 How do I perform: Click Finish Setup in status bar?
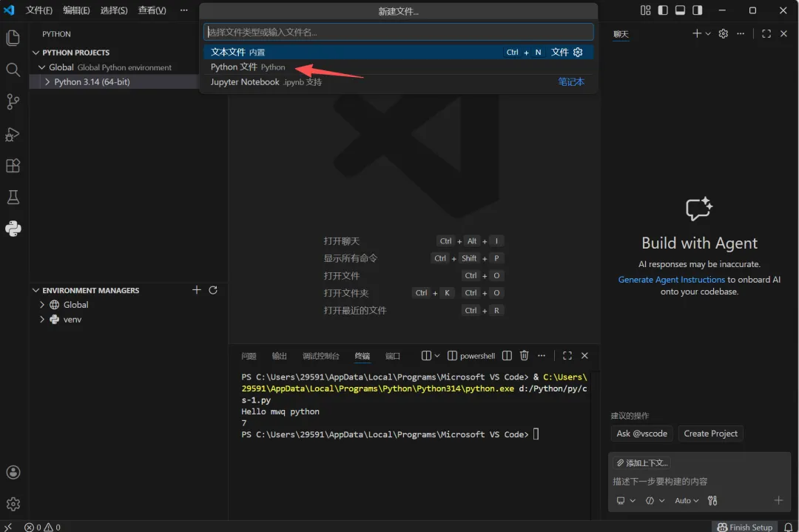click(744, 527)
